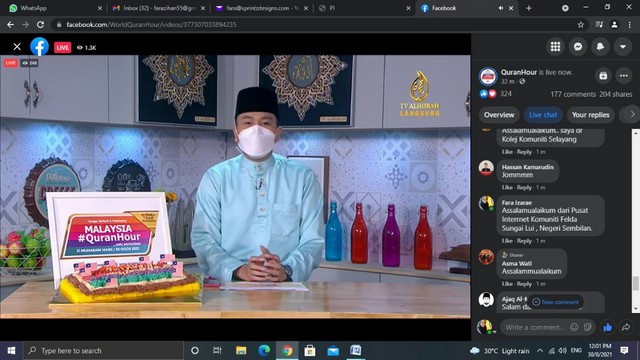This screenshot has height=360, width=640.
Task: Click the thumbs-up Like button by comment box
Action: click(607, 327)
